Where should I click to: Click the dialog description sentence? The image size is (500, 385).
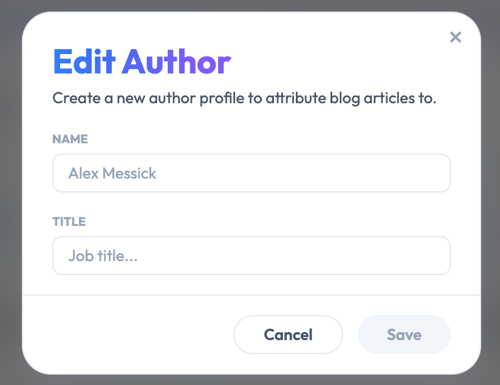pyautogui.click(x=244, y=98)
